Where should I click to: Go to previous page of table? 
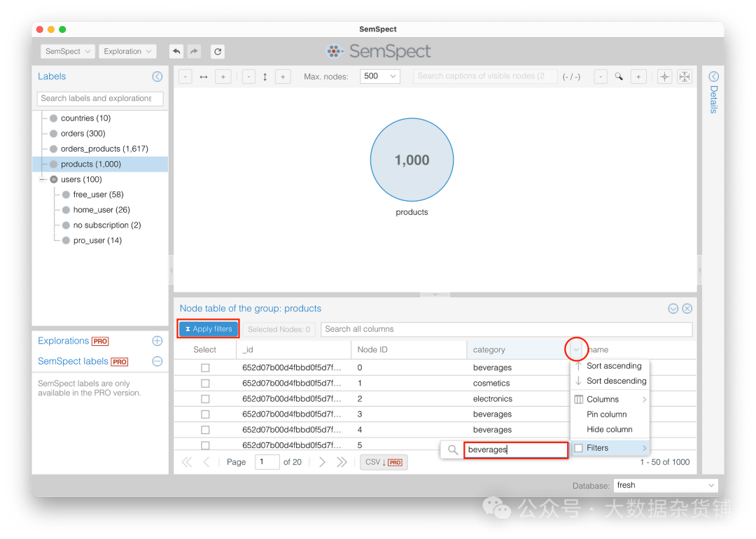pyautogui.click(x=206, y=462)
